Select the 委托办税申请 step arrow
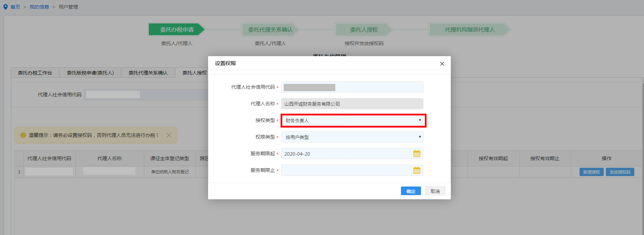 point(177,29)
